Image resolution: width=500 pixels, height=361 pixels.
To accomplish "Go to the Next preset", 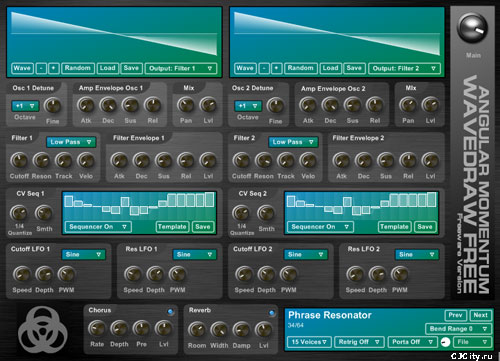I will (480, 315).
